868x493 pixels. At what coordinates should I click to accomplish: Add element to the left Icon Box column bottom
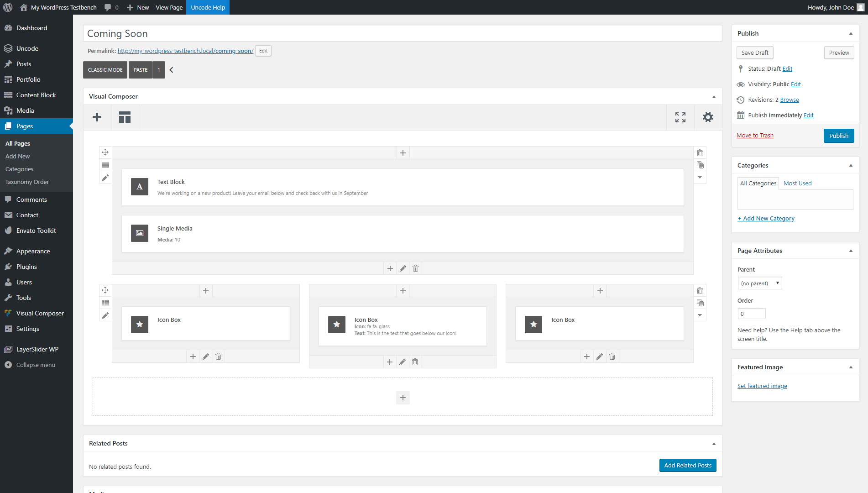click(x=193, y=357)
